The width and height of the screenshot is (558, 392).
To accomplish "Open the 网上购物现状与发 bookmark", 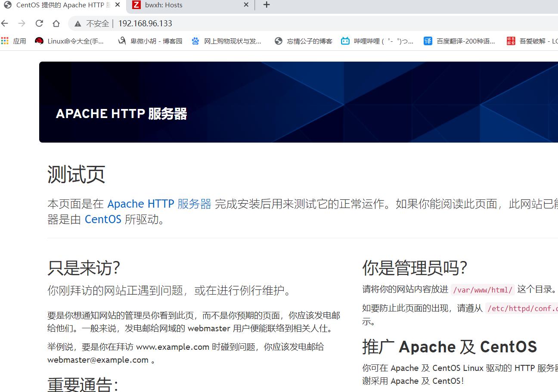I will click(226, 41).
